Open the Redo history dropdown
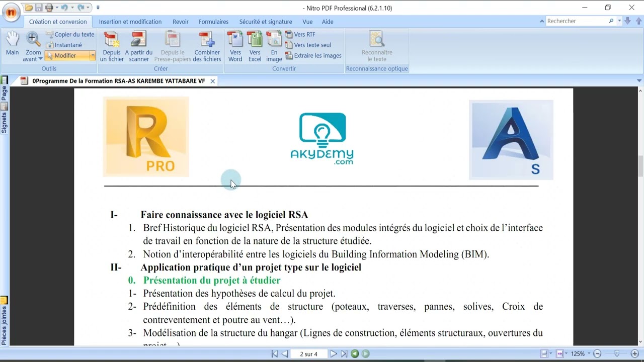This screenshot has height=362, width=644. click(x=88, y=8)
